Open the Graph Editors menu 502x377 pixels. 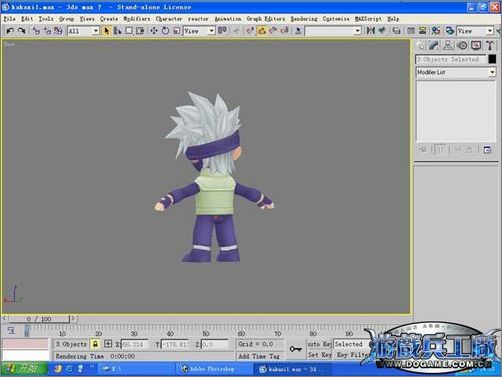point(266,19)
